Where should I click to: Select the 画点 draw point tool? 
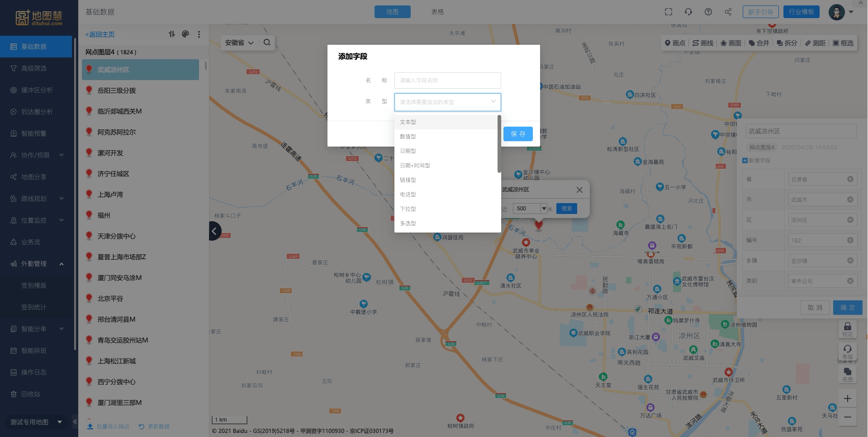click(675, 43)
